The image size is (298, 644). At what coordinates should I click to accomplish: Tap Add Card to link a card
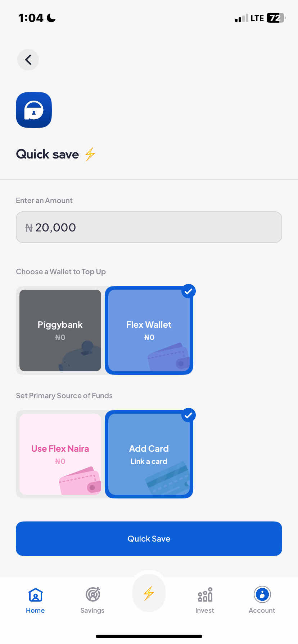[149, 454]
